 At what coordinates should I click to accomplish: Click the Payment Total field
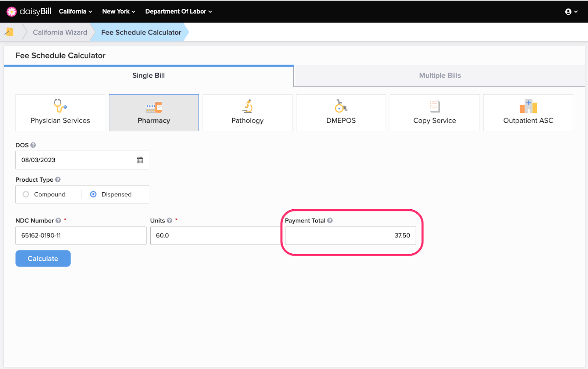point(350,236)
